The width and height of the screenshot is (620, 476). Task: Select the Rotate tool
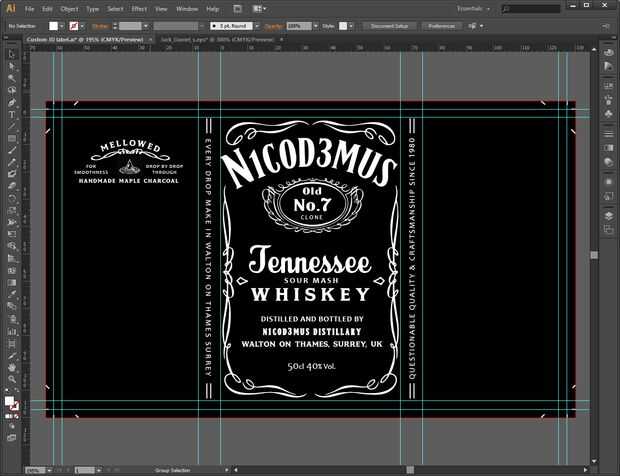pyautogui.click(x=12, y=198)
